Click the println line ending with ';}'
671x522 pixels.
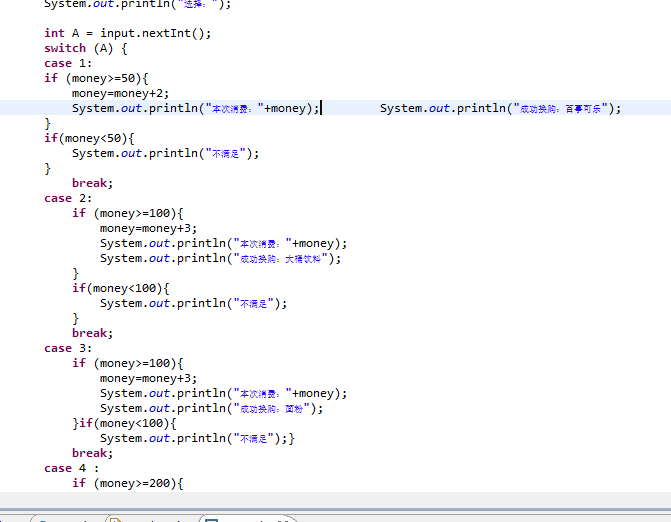coord(197,438)
